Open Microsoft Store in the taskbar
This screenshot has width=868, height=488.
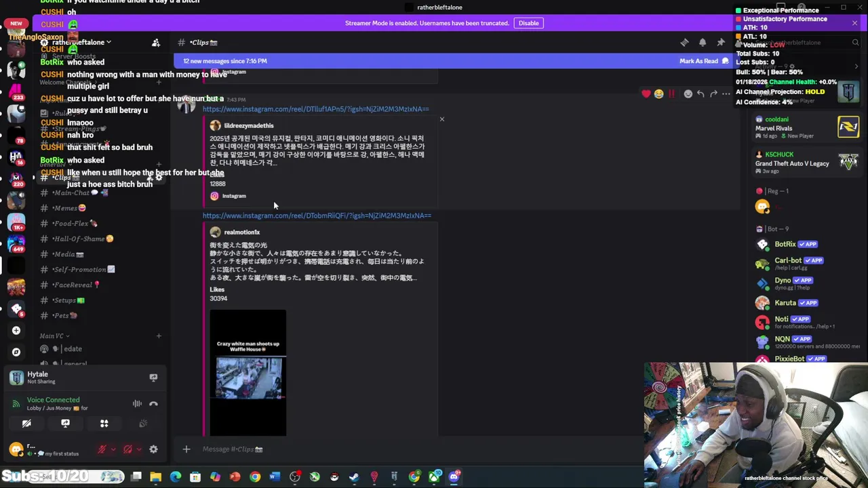(195, 476)
